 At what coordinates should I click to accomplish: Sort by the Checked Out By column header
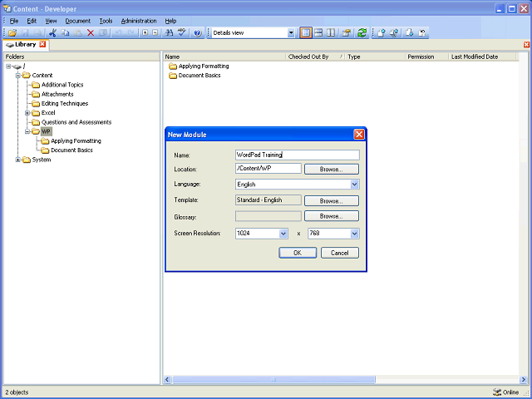[315, 57]
